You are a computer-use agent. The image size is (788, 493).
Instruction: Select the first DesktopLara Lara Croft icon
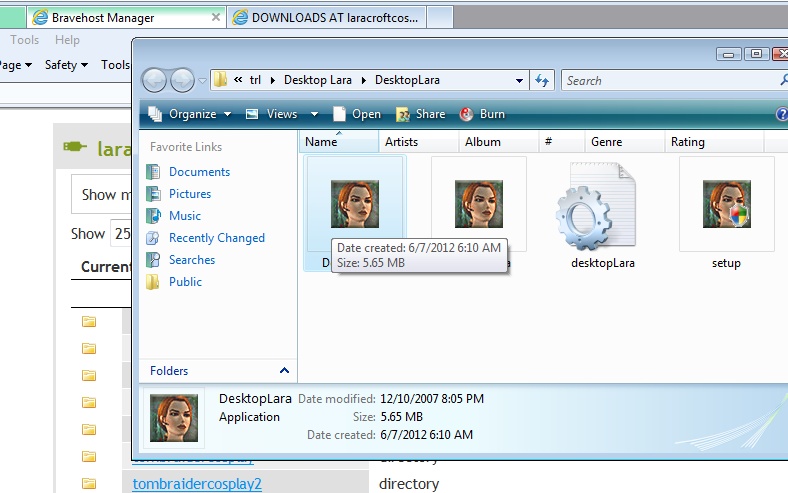[355, 204]
